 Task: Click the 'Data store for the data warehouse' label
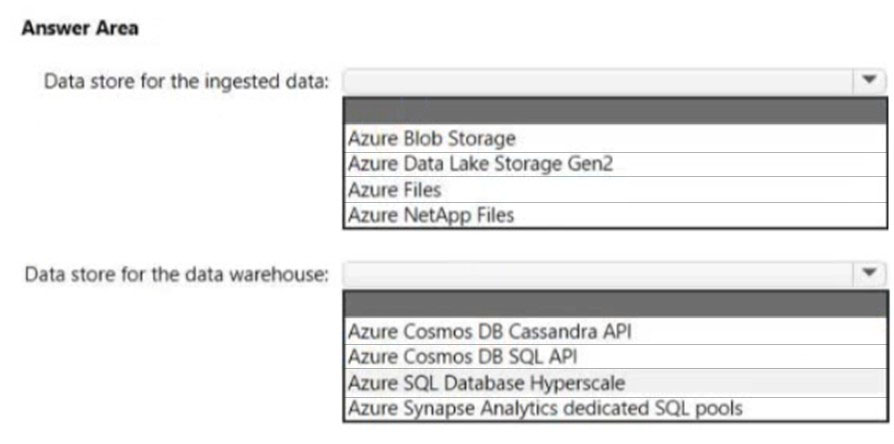click(x=177, y=275)
